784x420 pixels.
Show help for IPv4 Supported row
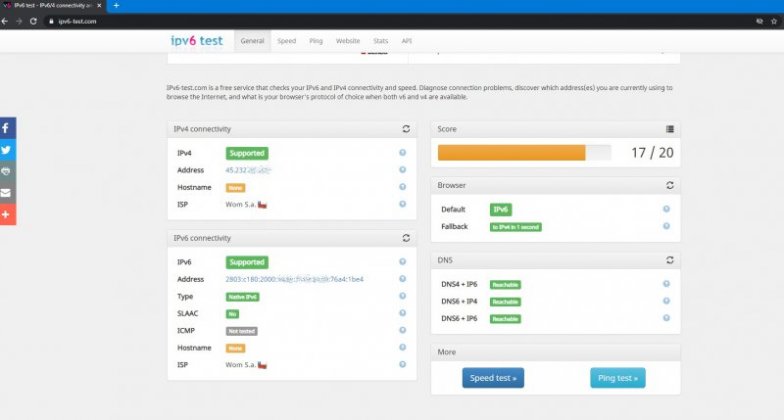pyautogui.click(x=402, y=152)
